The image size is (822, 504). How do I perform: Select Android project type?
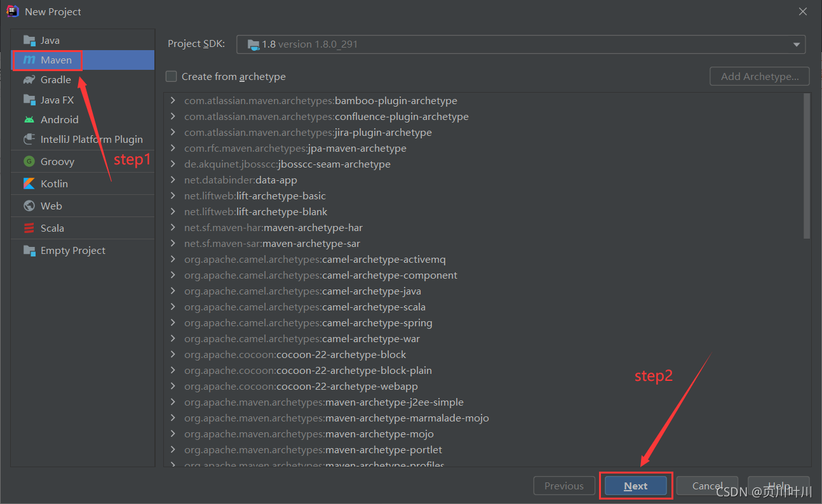[x=83, y=119]
